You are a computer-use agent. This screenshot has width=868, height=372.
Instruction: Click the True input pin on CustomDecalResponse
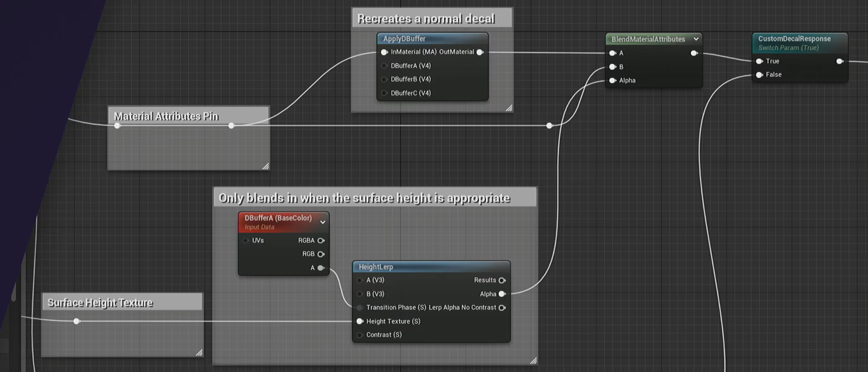[x=759, y=61]
